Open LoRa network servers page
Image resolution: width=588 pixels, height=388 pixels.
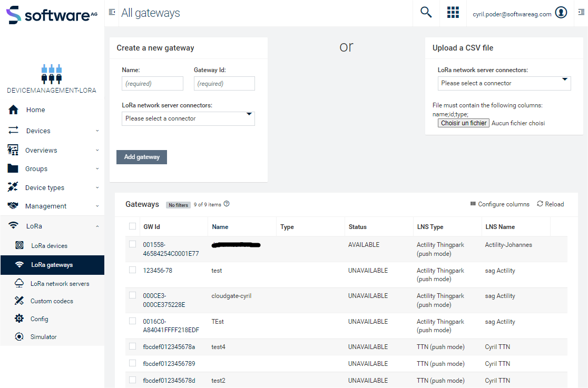pyautogui.click(x=60, y=284)
